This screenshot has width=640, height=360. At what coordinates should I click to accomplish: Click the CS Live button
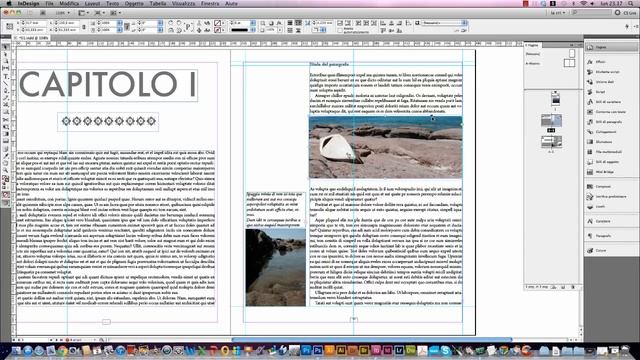(626, 13)
